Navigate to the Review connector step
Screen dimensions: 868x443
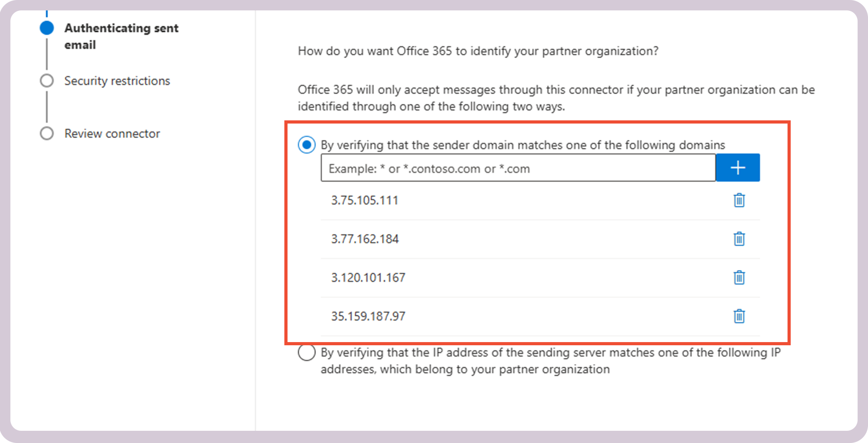coord(112,133)
